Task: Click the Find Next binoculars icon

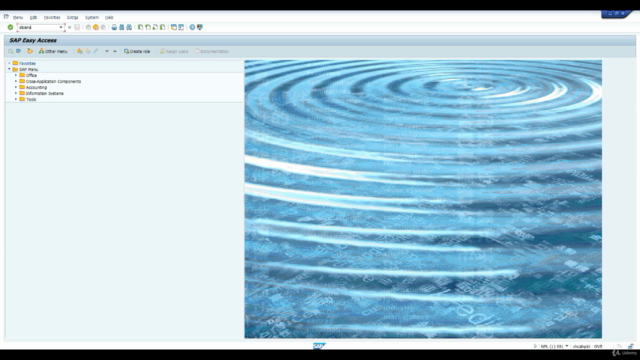Action: [x=129, y=27]
